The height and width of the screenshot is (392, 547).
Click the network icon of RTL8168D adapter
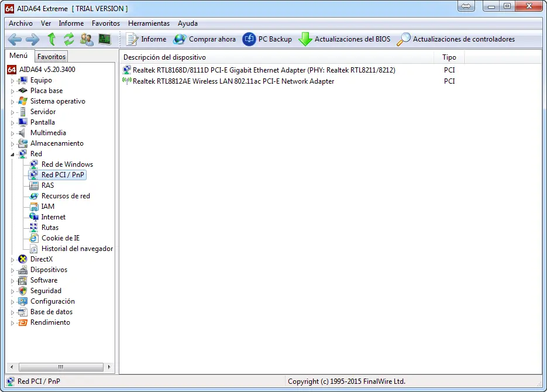click(127, 70)
